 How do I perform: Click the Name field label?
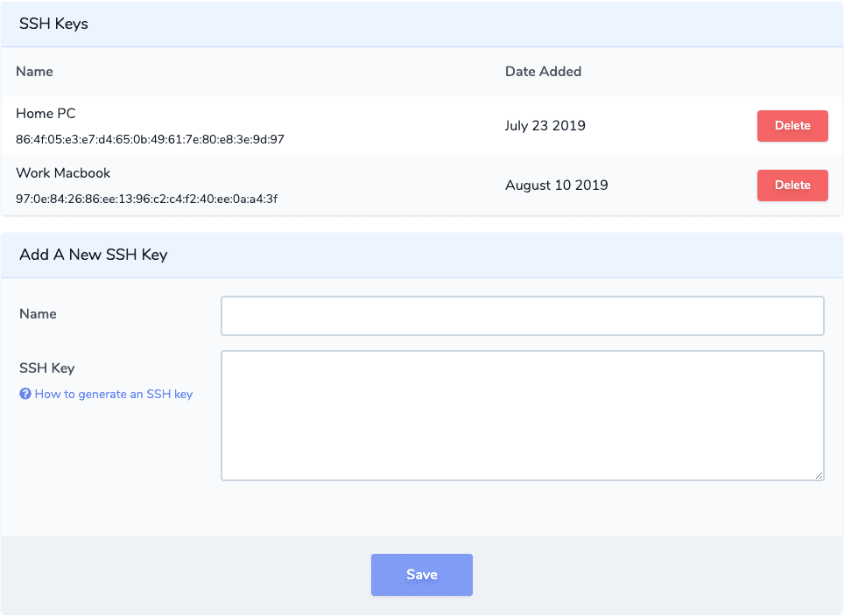[38, 313]
